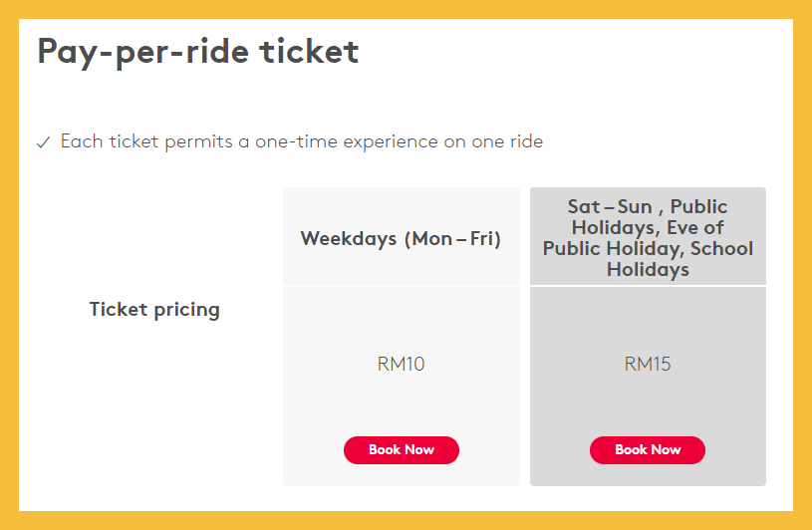Click the checkmark icon before the ticket description
The width and height of the screenshot is (812, 530).
click(43, 142)
